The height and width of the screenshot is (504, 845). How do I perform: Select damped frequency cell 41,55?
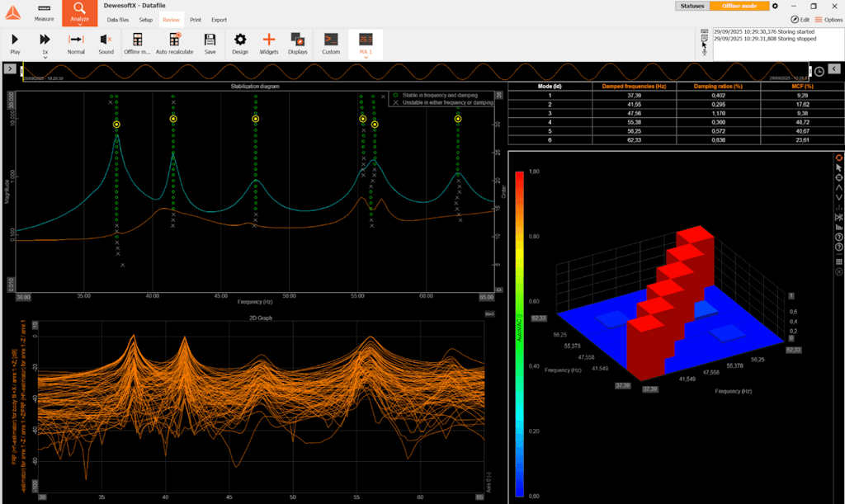[634, 105]
